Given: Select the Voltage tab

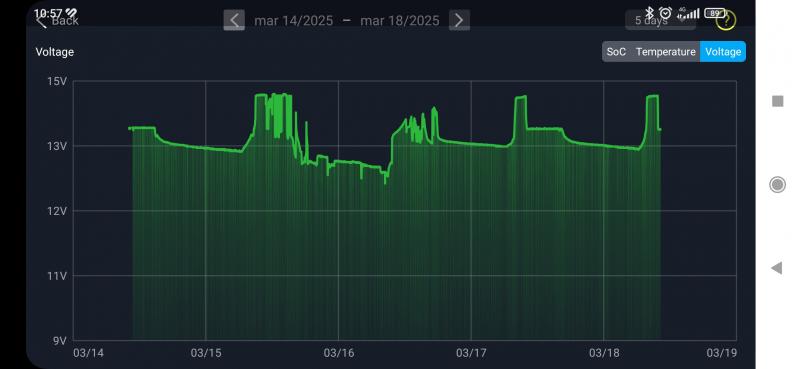Looking at the screenshot, I should [723, 52].
